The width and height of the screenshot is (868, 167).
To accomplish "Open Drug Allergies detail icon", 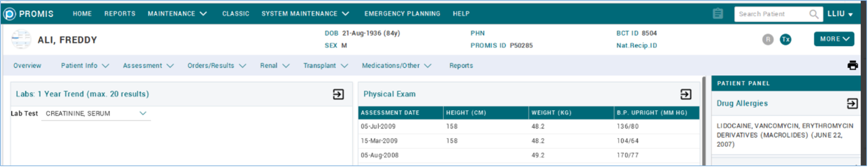I will click(x=852, y=103).
